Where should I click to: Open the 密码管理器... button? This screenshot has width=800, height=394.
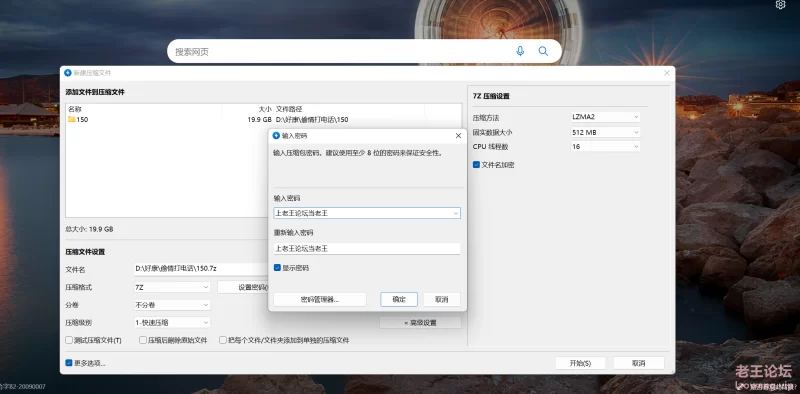click(320, 300)
